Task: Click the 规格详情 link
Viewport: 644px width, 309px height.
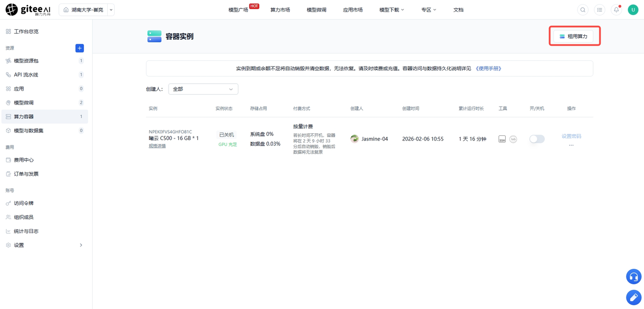Action: (x=157, y=146)
